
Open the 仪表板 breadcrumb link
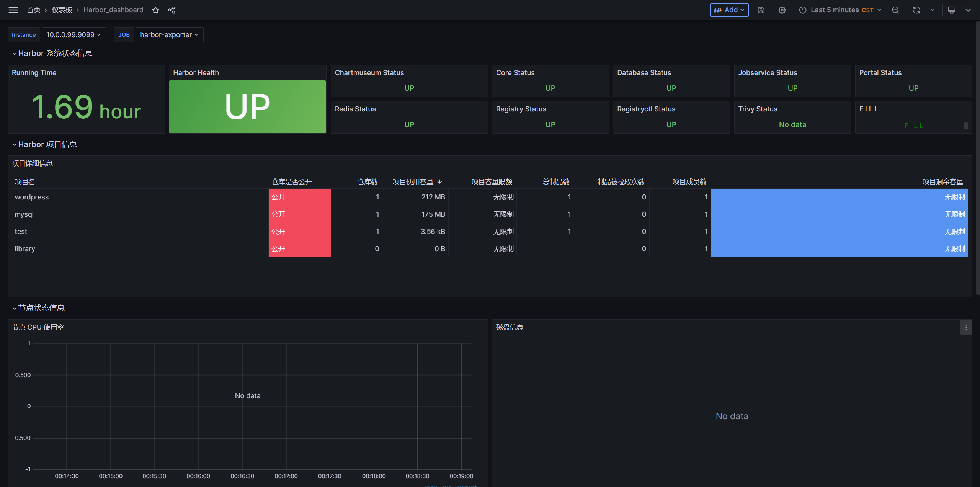62,10
